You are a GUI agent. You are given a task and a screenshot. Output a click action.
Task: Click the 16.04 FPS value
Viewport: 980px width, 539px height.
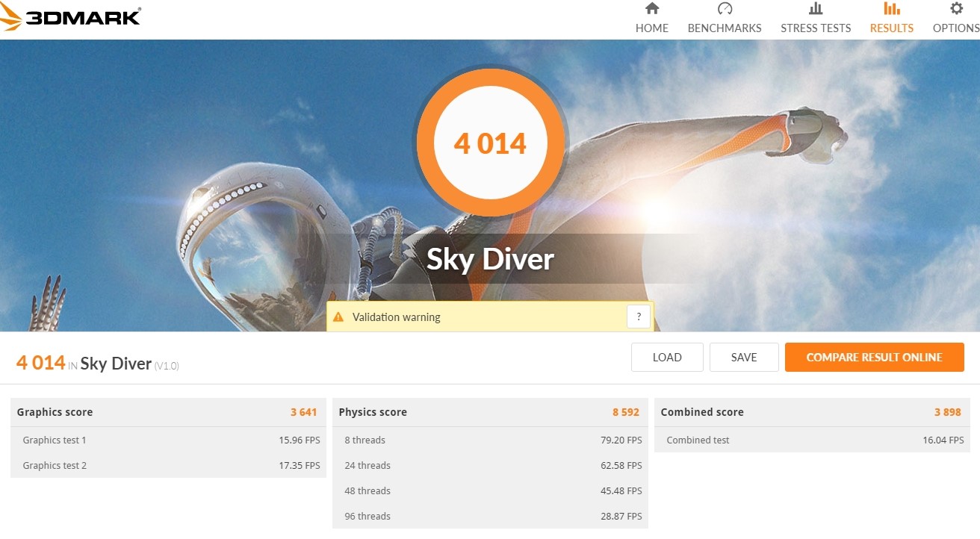[x=943, y=440]
